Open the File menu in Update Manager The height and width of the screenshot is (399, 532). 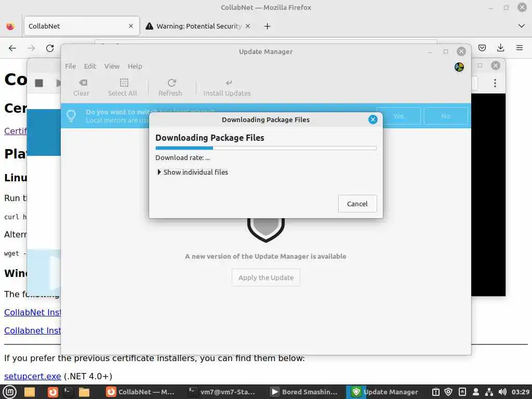(x=70, y=66)
